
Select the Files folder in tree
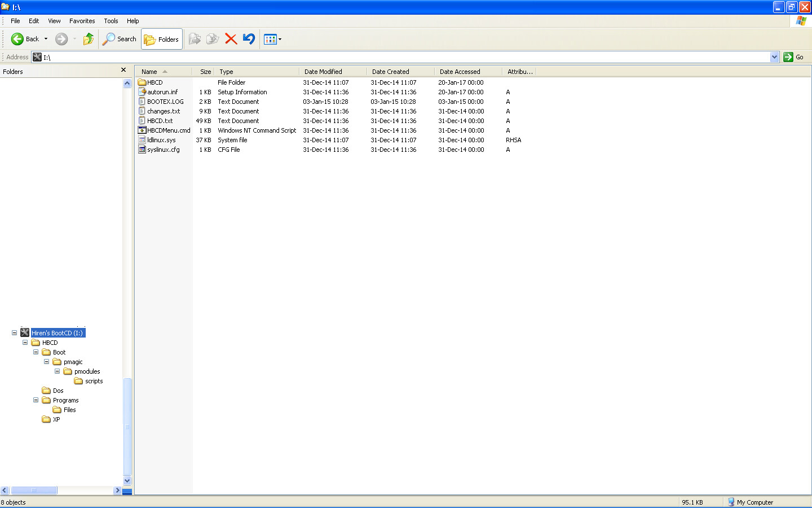[x=69, y=410]
